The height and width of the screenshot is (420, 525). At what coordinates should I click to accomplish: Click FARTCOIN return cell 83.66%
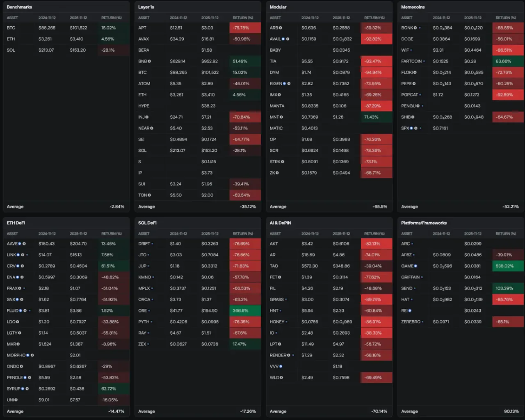pos(508,62)
